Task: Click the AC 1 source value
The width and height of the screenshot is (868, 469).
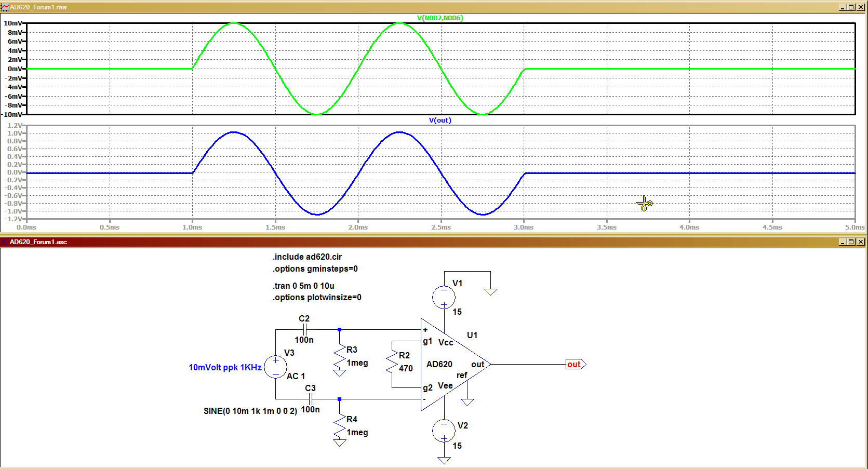Action: 296,376
